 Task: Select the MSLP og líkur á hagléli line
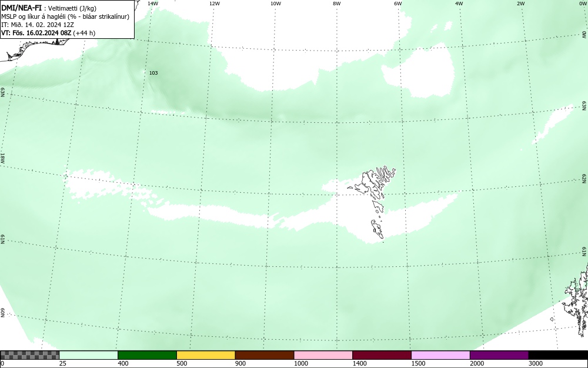click(x=65, y=16)
